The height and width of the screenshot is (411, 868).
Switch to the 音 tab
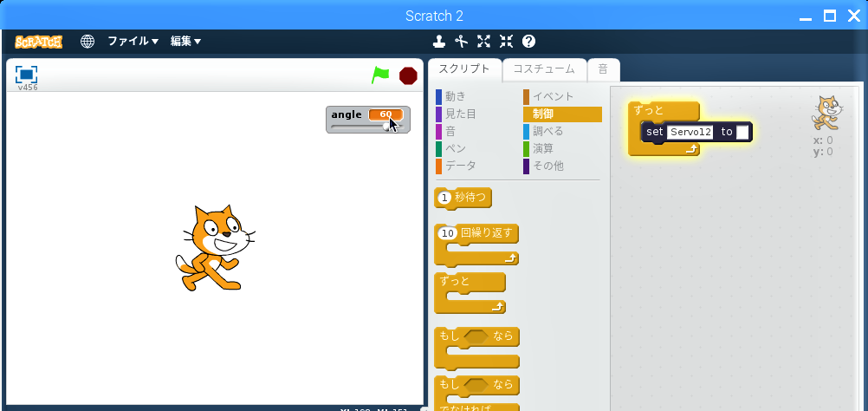click(x=603, y=69)
